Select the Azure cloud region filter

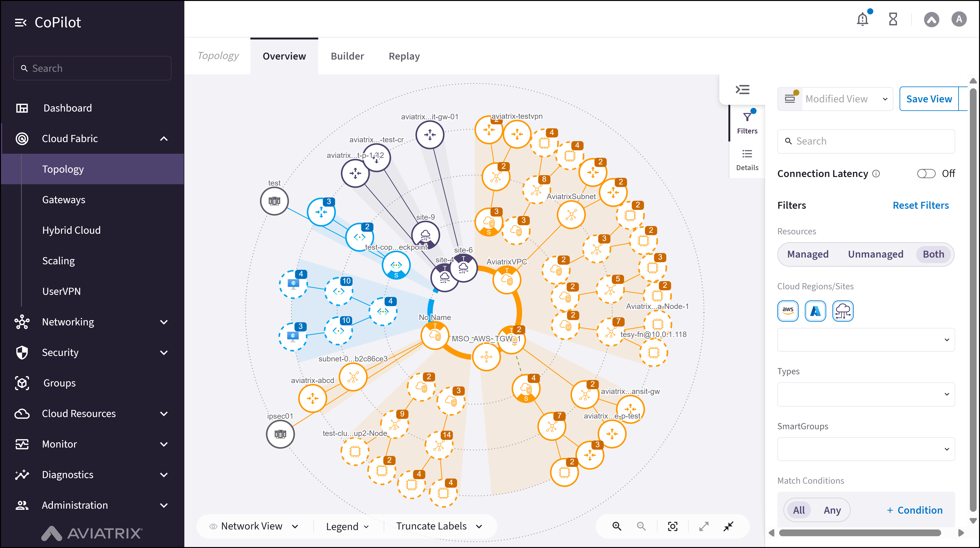pos(815,311)
